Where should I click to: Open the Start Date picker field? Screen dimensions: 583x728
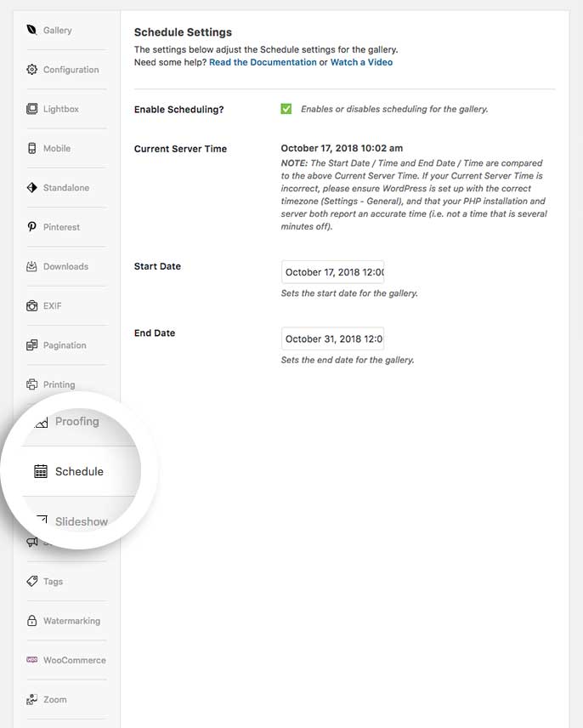[332, 271]
